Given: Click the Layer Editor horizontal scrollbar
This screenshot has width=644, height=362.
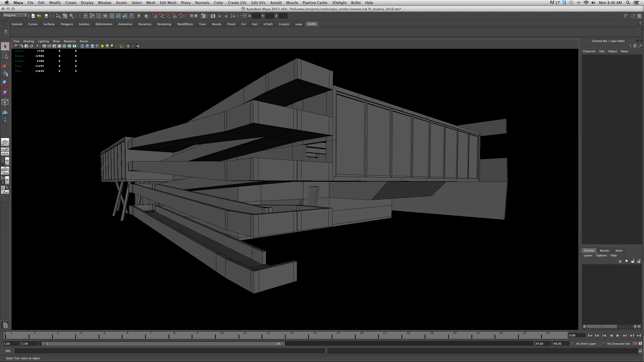Looking at the screenshot, I should click(x=602, y=327).
